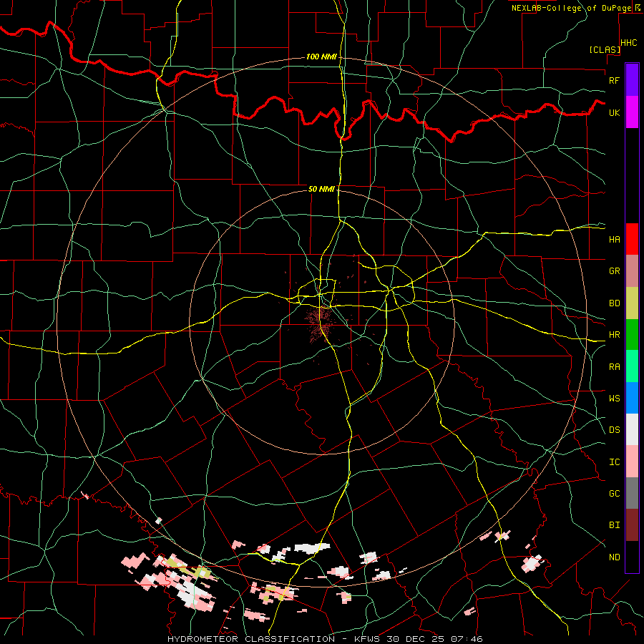Image resolution: width=644 pixels, height=644 pixels.
Task: Click the ND legend label
Action: coord(615,557)
